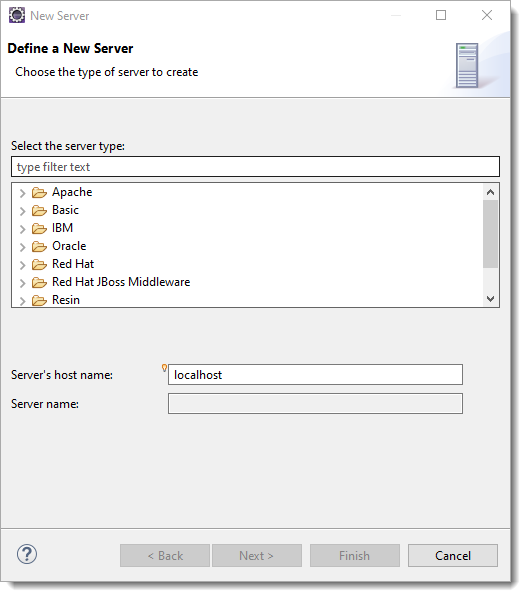
Task: Select the Resin server category
Action: pyautogui.click(x=66, y=300)
